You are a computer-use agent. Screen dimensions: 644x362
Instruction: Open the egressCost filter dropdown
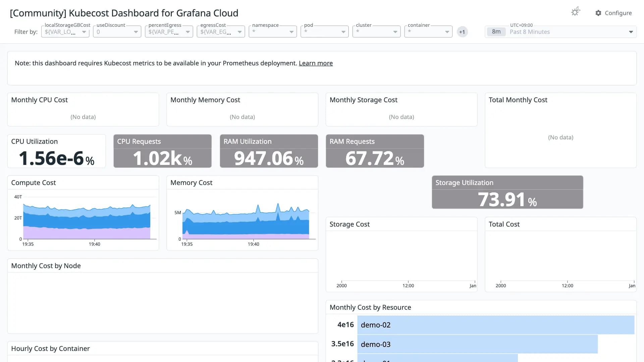(x=221, y=32)
